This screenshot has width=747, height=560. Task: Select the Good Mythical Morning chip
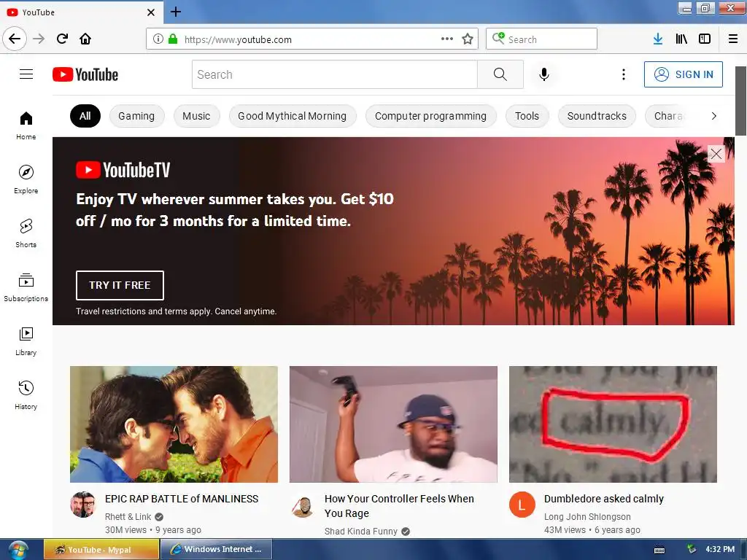293,116
